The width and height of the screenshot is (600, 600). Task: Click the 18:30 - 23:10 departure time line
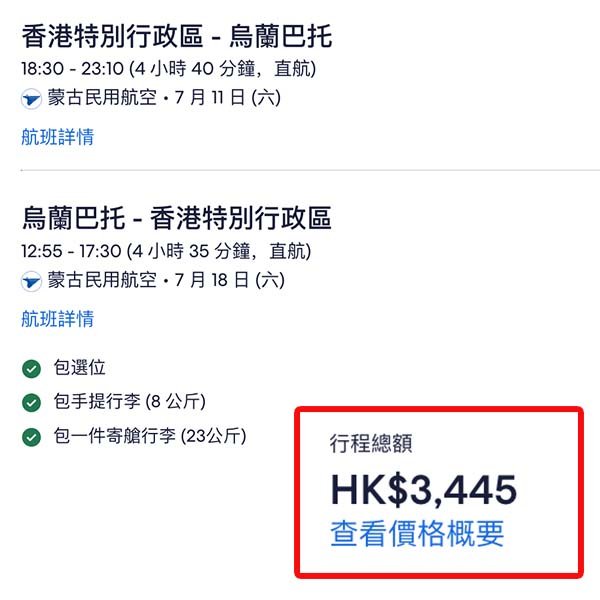point(165,69)
